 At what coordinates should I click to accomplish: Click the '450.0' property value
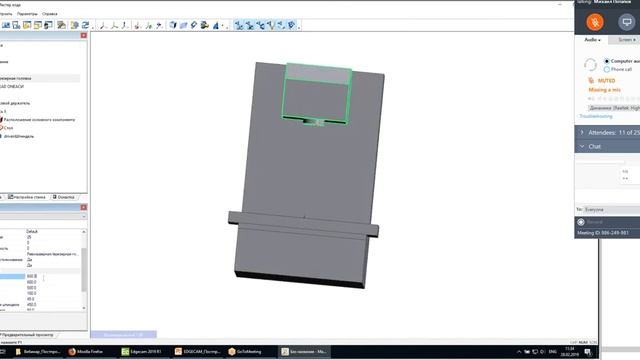click(x=31, y=305)
